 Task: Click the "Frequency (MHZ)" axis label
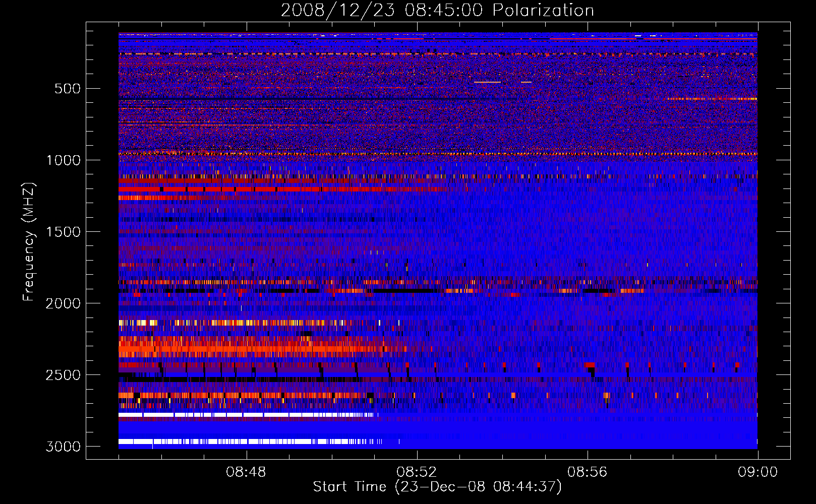[x=29, y=242]
